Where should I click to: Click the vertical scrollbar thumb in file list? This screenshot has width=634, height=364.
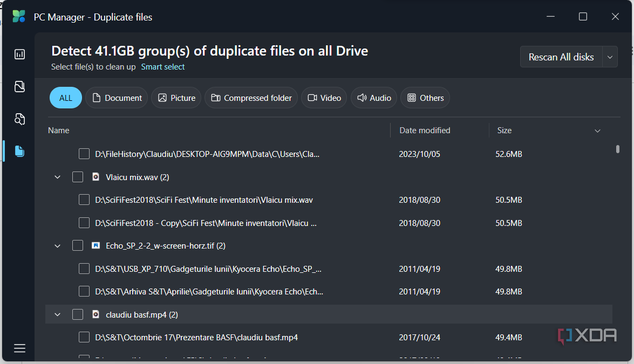click(x=617, y=149)
